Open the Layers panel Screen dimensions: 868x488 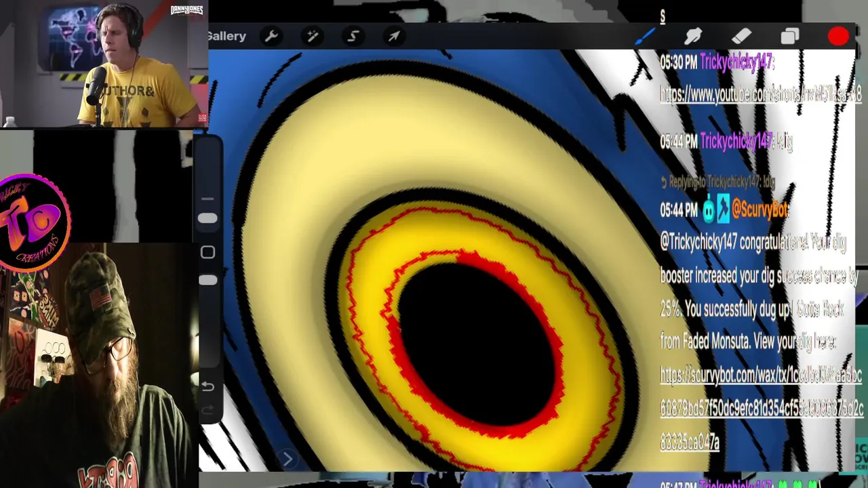point(790,36)
